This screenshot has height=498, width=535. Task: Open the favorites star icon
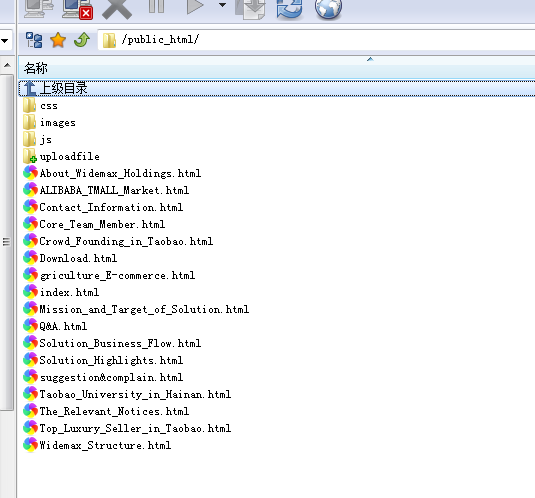pyautogui.click(x=58, y=40)
